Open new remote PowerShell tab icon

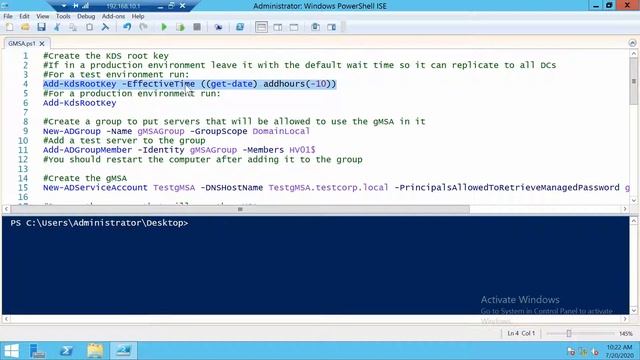coord(218,27)
